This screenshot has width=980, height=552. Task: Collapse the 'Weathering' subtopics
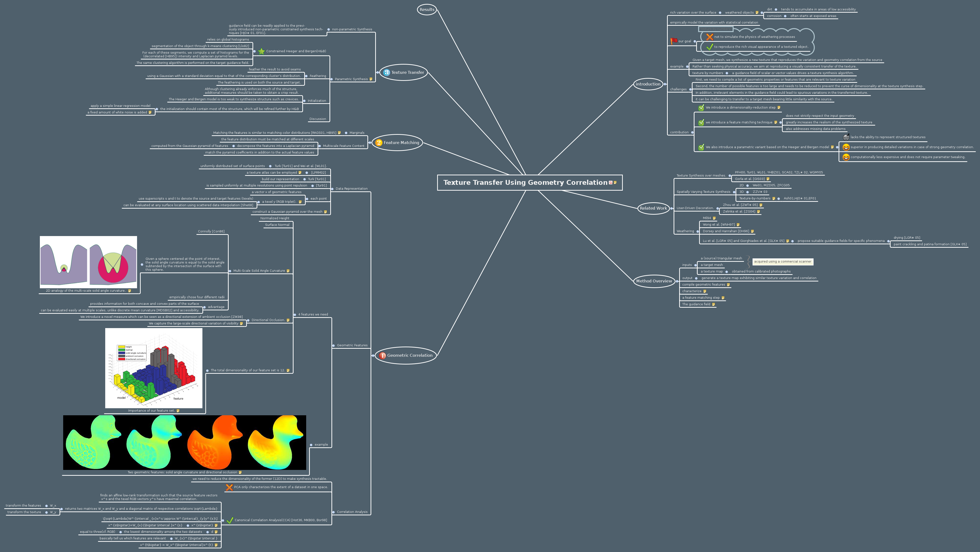pos(697,231)
